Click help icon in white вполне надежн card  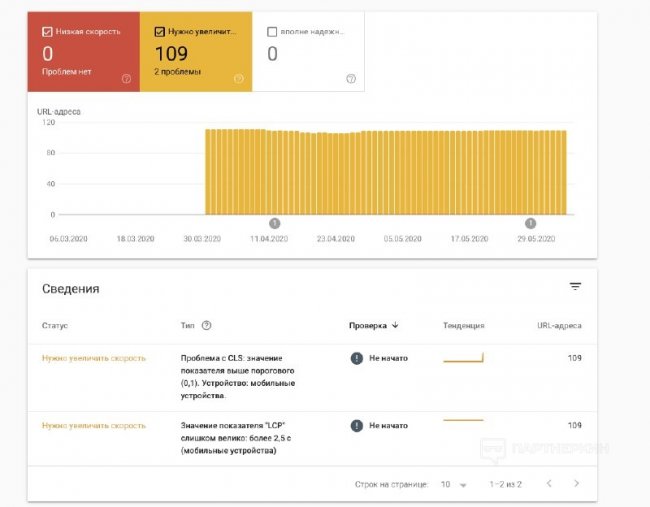[x=351, y=79]
